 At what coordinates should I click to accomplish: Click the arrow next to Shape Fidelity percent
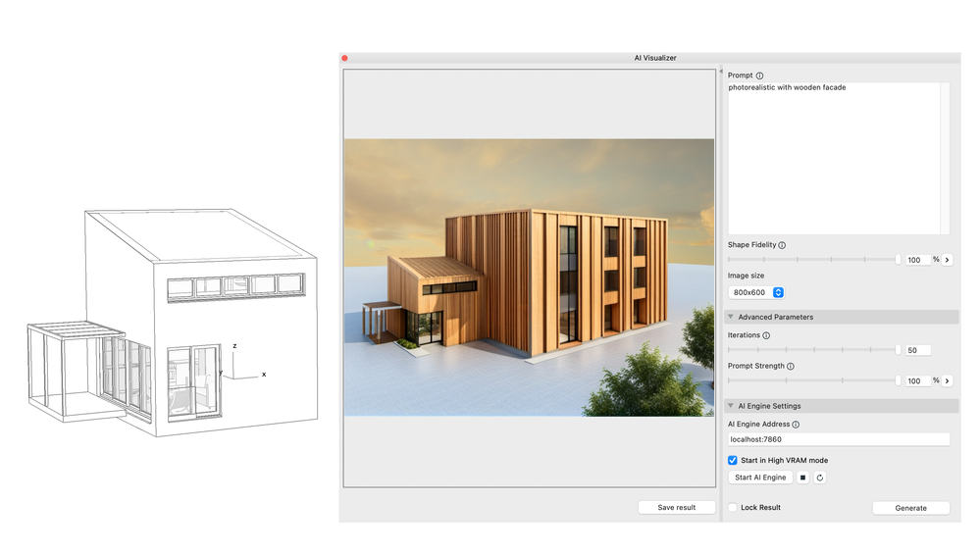(x=948, y=260)
